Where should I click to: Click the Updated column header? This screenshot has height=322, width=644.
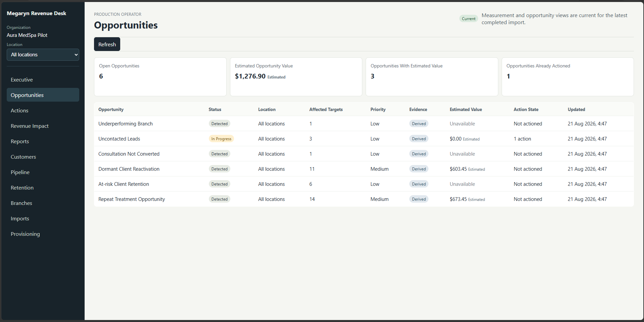tap(576, 109)
